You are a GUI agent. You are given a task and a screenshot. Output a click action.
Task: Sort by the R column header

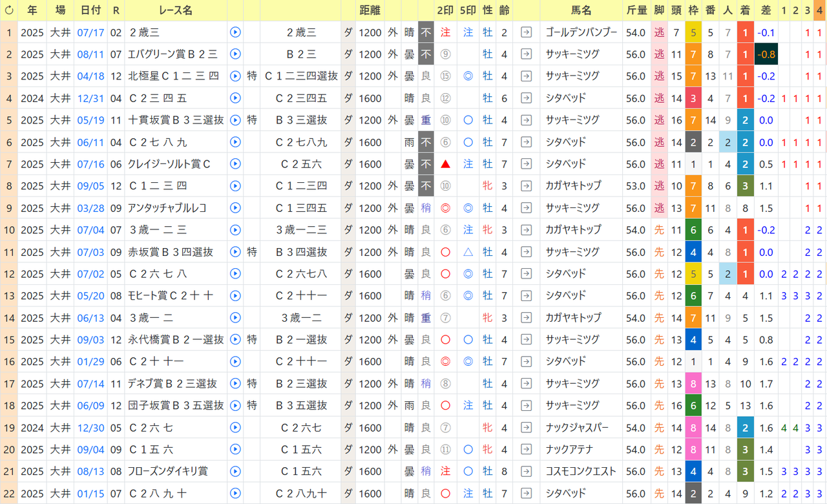coord(116,10)
